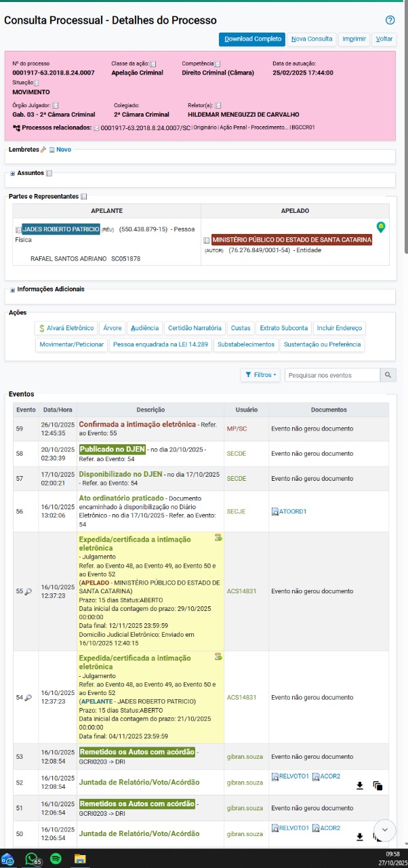408x868 pixels.
Task: Click the Download Completo button
Action: 251,39
